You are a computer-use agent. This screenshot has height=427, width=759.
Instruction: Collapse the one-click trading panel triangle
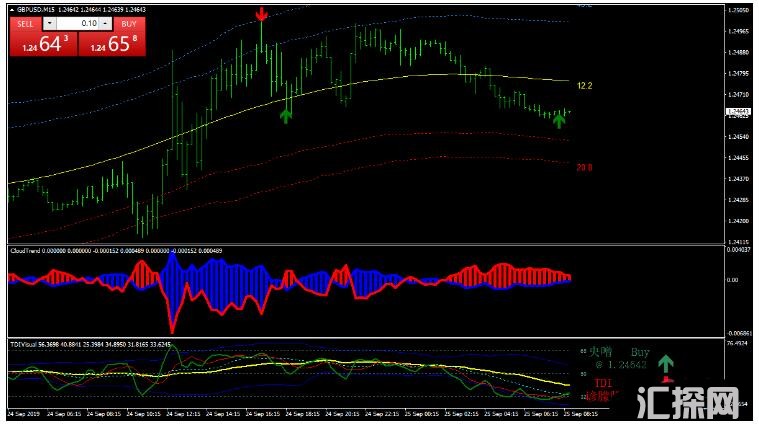12,9
